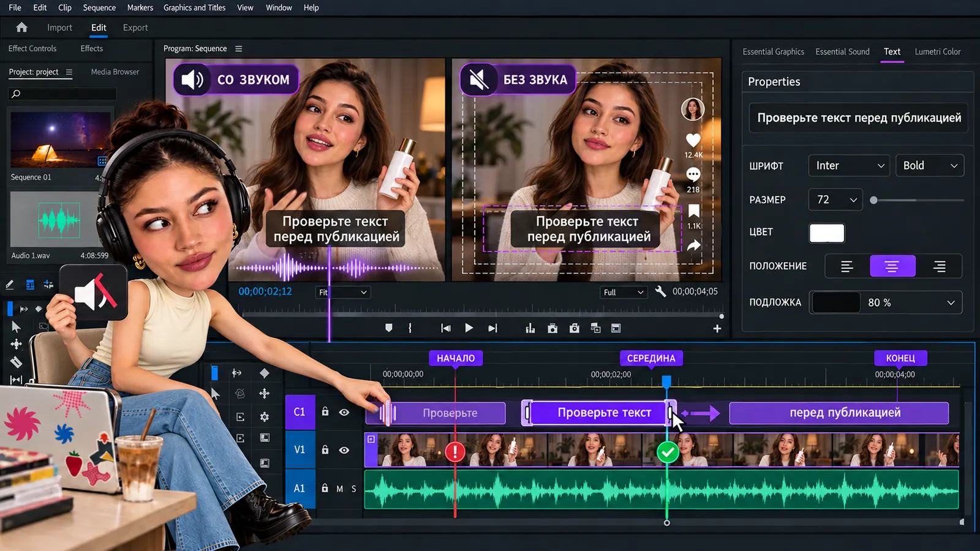Click the Home icon

coord(21,28)
